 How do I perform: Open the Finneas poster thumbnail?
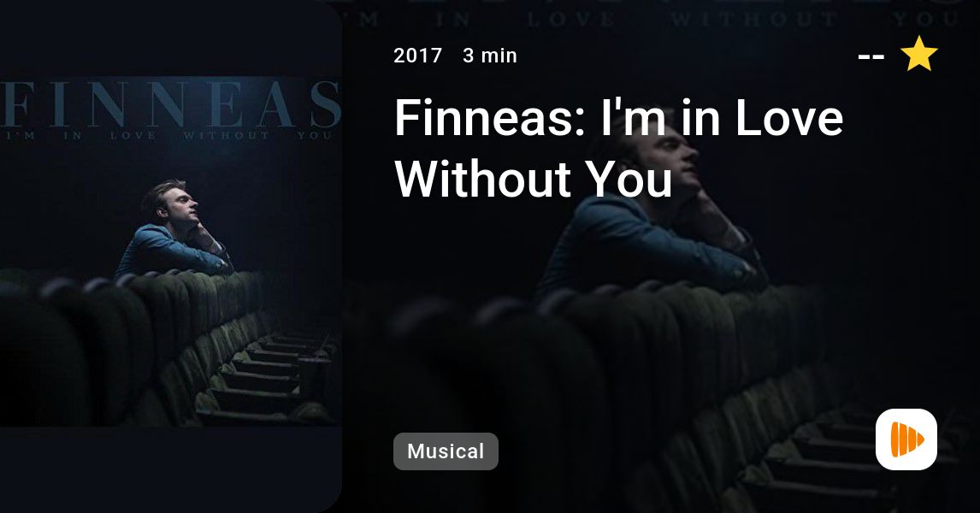click(171, 251)
